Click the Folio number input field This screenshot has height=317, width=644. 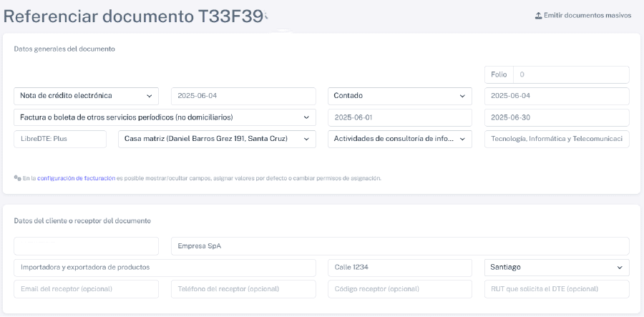pyautogui.click(x=571, y=74)
